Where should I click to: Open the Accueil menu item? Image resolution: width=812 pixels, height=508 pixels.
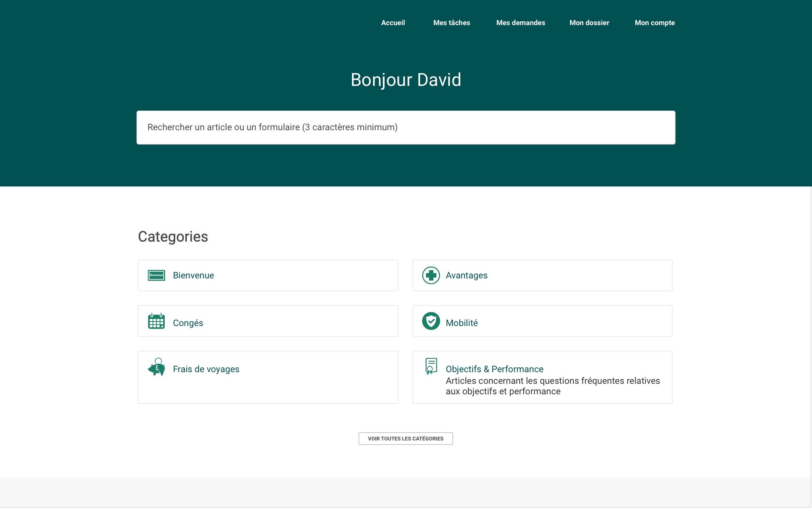coord(392,23)
